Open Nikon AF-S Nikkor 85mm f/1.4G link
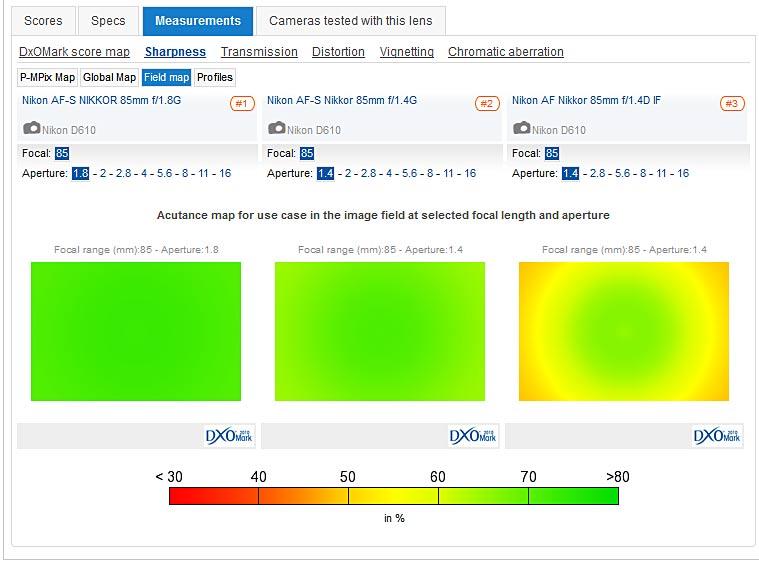Screen dimensions: 759x567 (x=342, y=100)
